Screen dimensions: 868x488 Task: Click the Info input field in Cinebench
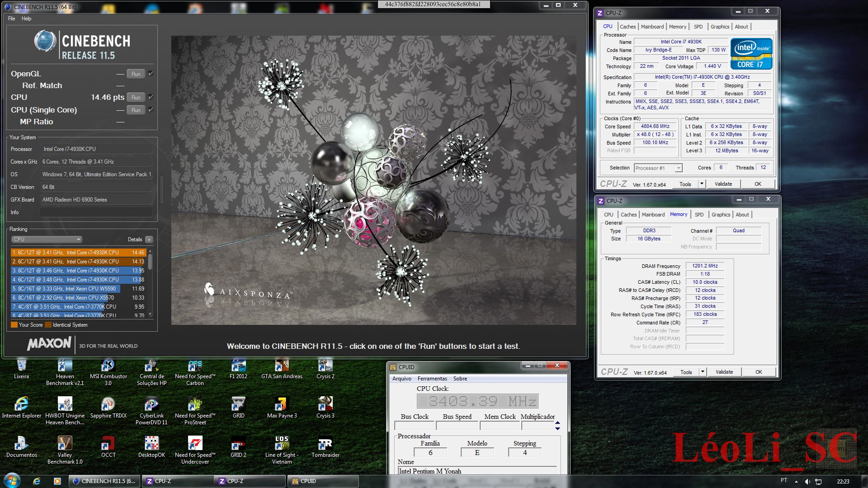pos(96,212)
